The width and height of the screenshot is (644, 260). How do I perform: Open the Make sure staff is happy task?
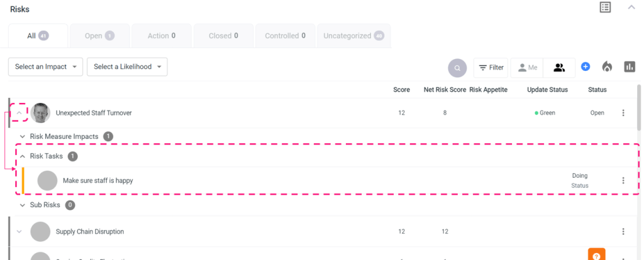point(97,181)
